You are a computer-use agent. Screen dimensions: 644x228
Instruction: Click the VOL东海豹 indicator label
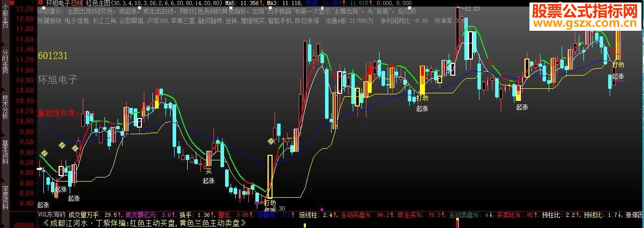(x=52, y=215)
